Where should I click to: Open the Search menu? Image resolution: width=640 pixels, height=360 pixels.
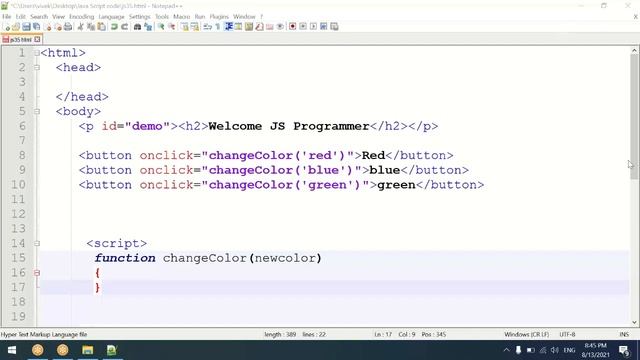coord(39,17)
